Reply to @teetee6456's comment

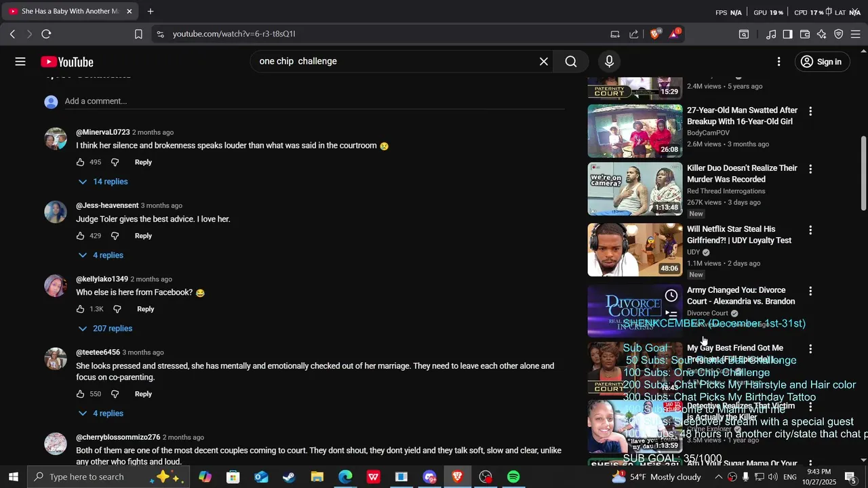coord(143,394)
